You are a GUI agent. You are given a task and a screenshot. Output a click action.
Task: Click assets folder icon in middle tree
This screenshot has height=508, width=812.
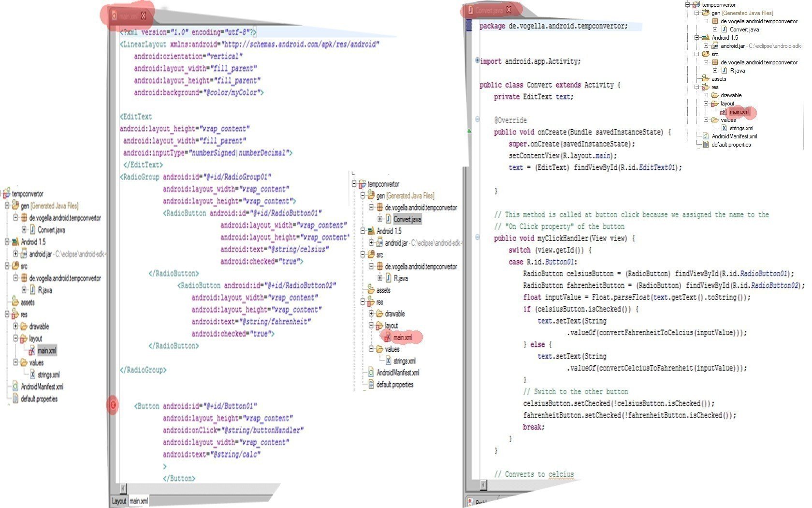371,290
